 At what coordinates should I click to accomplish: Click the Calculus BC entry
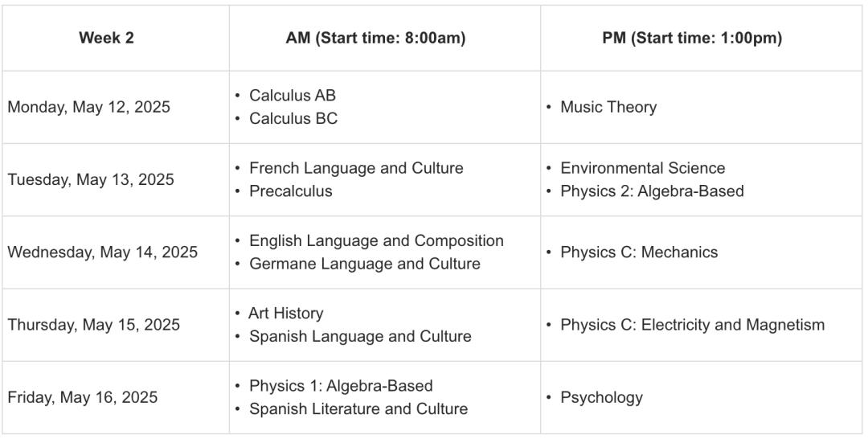pos(293,118)
